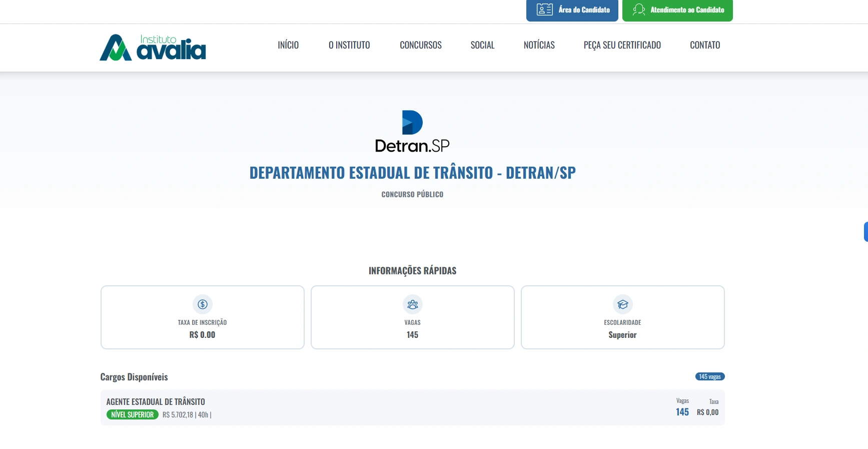Open the Área do Candidato button
868x449 pixels.
[572, 10]
